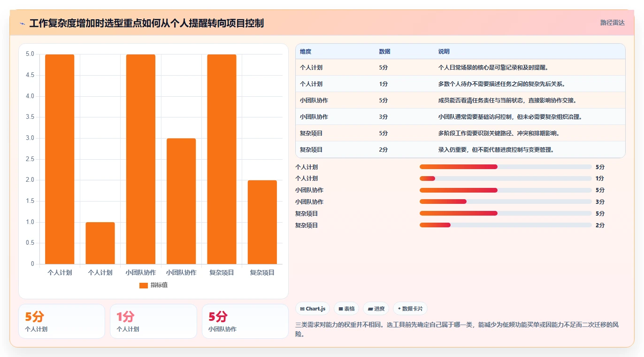Click the 3分 value beside the progress bar
644x357 pixels.
click(x=600, y=202)
